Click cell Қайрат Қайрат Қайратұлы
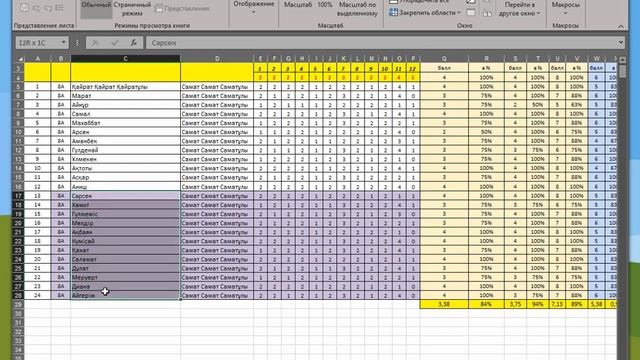This screenshot has height=360, width=640. point(125,87)
